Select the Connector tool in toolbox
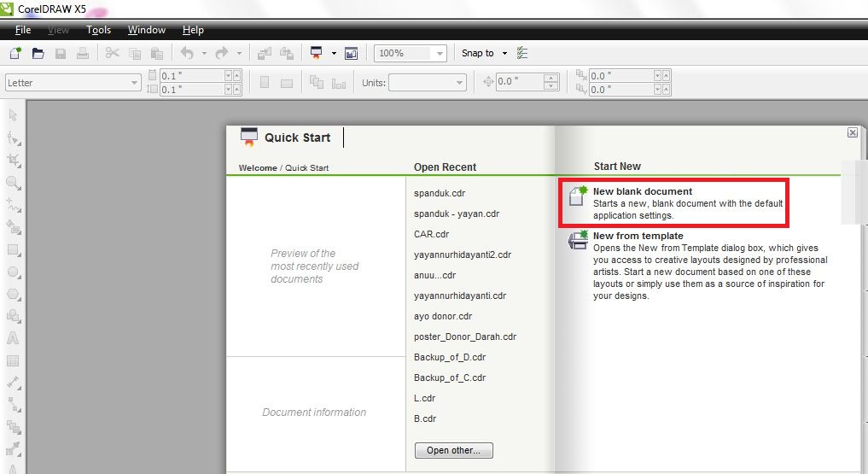 pos(14,405)
